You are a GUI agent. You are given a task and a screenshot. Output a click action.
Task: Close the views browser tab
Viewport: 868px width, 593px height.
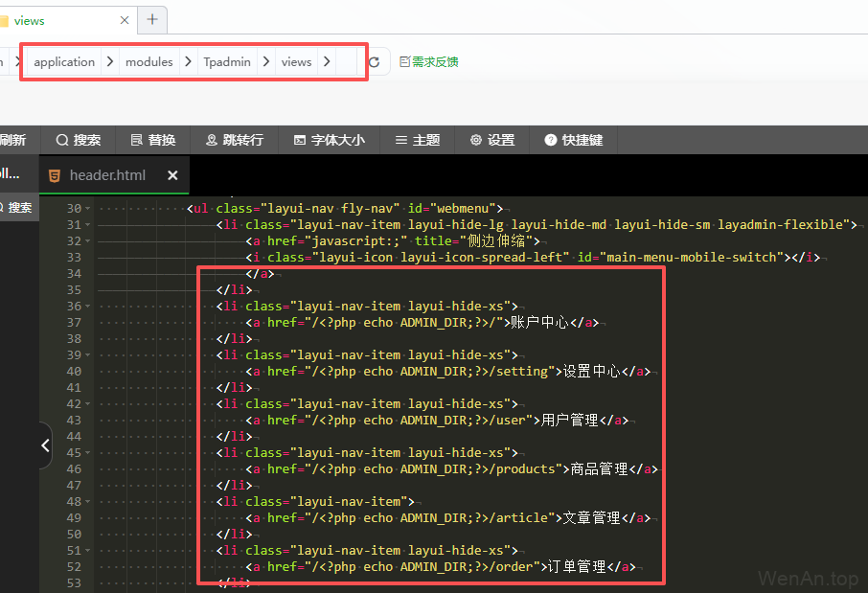tap(125, 20)
